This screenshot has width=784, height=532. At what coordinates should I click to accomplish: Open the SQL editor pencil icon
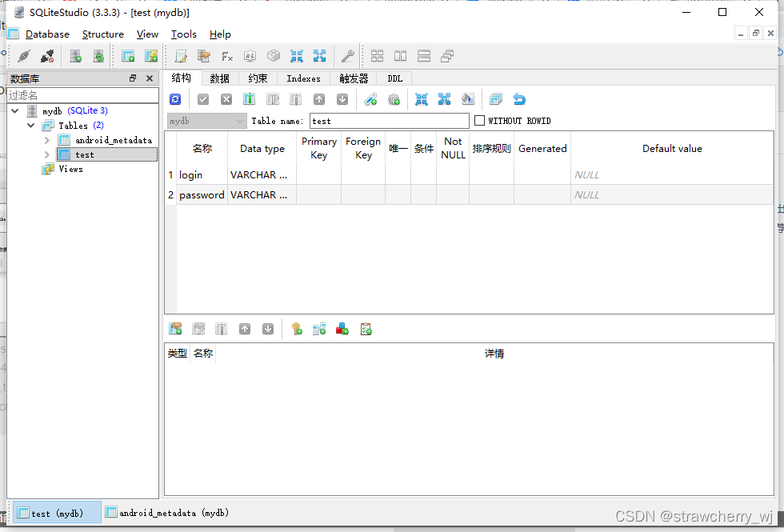[x=181, y=56]
